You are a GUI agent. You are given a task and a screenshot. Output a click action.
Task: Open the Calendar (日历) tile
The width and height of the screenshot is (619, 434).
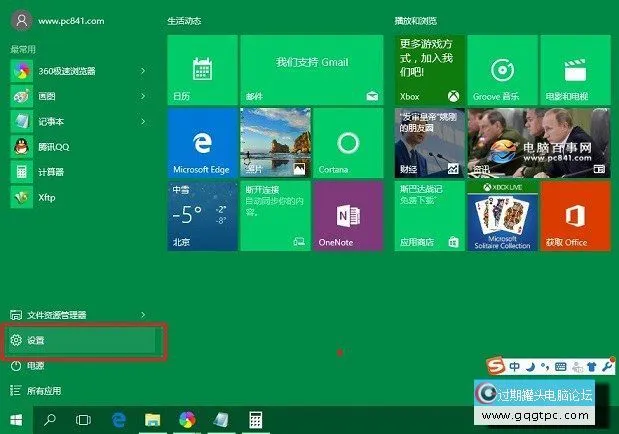(x=202, y=69)
